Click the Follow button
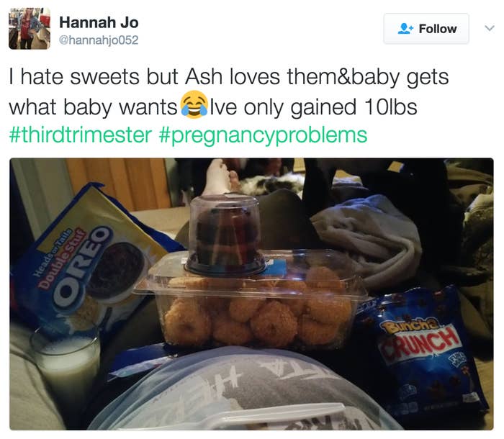504x439 pixels. (x=426, y=29)
